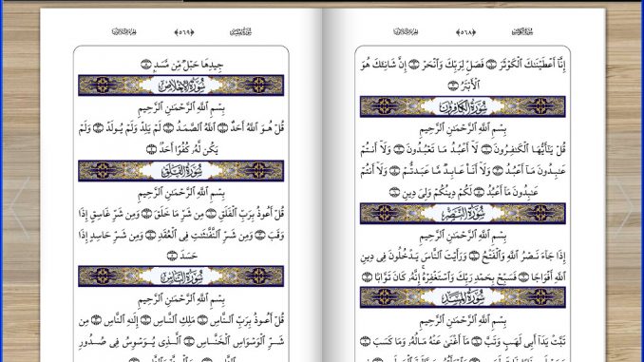
Task: Select the Surah Al-Falaq header banner
Action: pyautogui.click(x=181, y=170)
